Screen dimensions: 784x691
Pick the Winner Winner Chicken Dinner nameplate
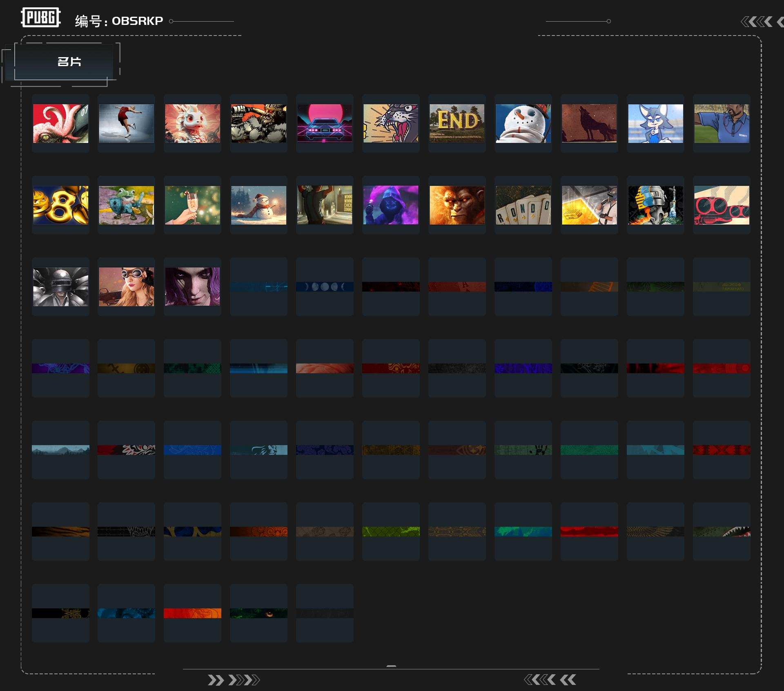pos(325,205)
